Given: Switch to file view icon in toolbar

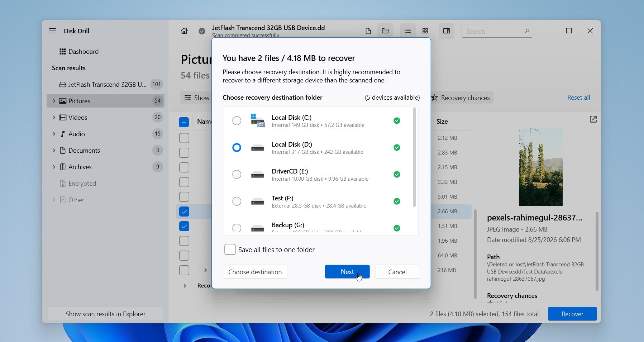Looking at the screenshot, I should [x=368, y=31].
